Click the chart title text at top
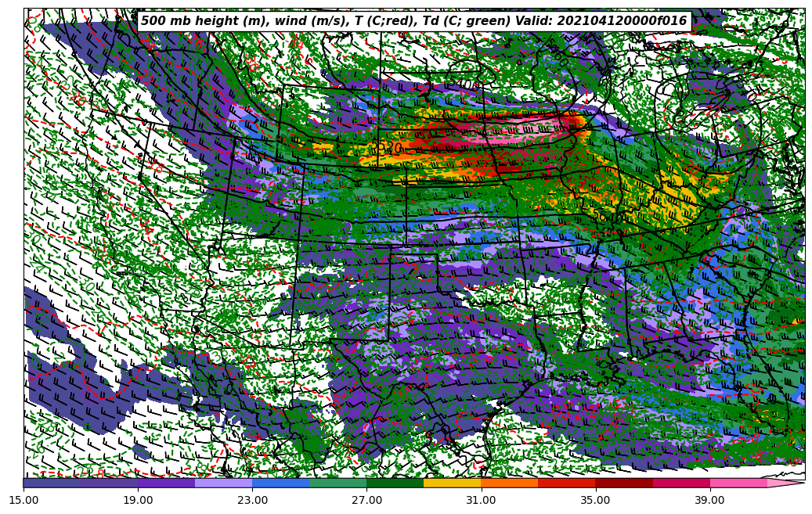The image size is (812, 514). coord(413,21)
